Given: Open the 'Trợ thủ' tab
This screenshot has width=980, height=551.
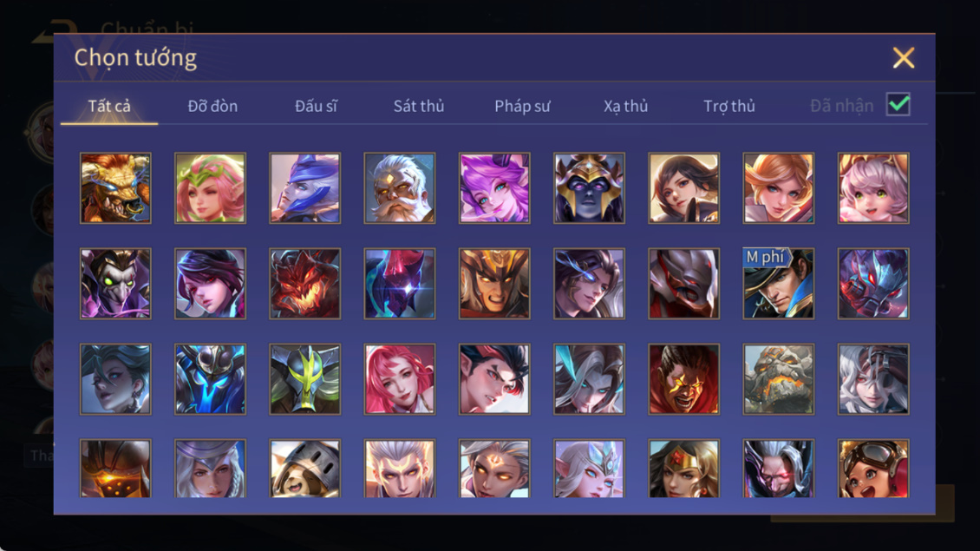Looking at the screenshot, I should pos(729,107).
